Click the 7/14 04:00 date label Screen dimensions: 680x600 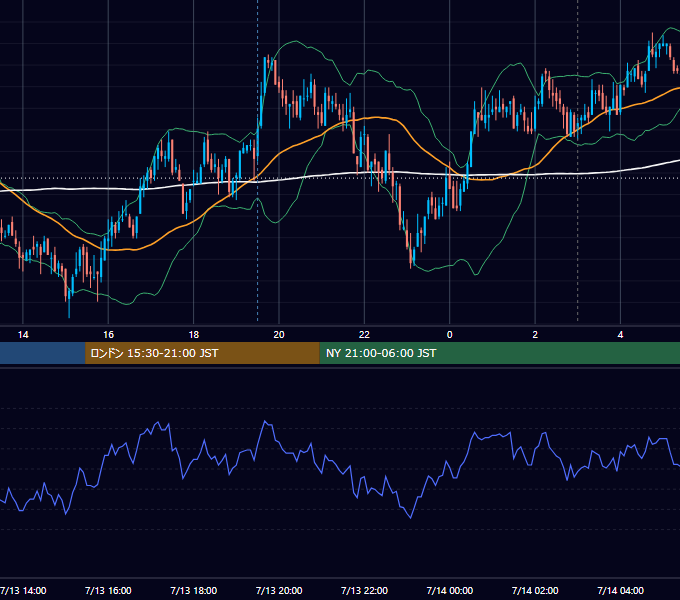pyautogui.click(x=620, y=590)
